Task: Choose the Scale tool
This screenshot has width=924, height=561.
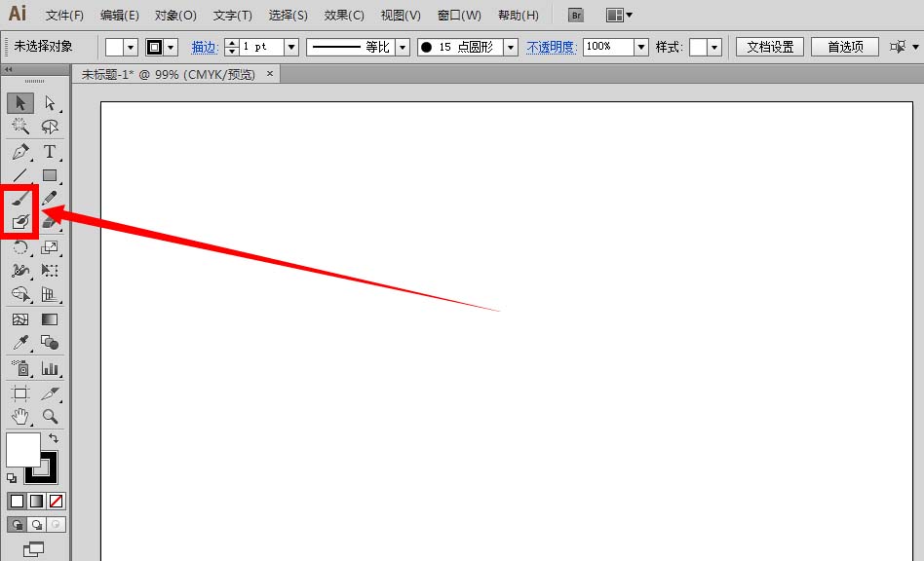Action: 50,247
